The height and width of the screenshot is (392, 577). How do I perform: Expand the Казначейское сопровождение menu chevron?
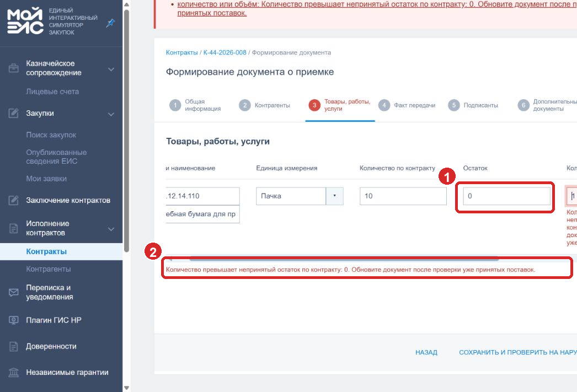[111, 69]
